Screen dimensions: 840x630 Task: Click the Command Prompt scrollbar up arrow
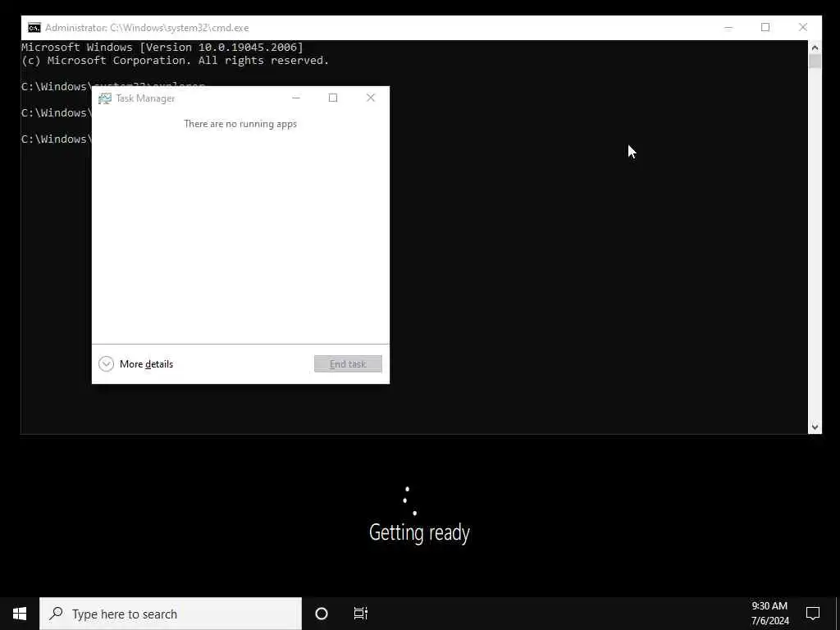(815, 48)
